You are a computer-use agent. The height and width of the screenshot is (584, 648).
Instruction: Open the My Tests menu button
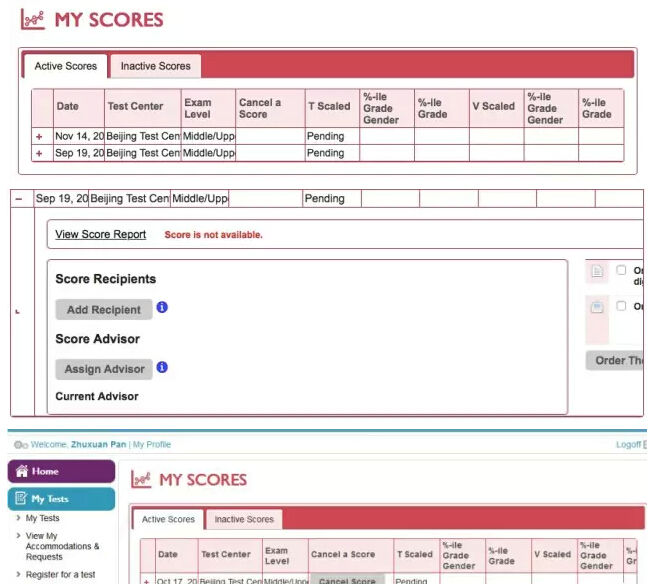[x=61, y=499]
